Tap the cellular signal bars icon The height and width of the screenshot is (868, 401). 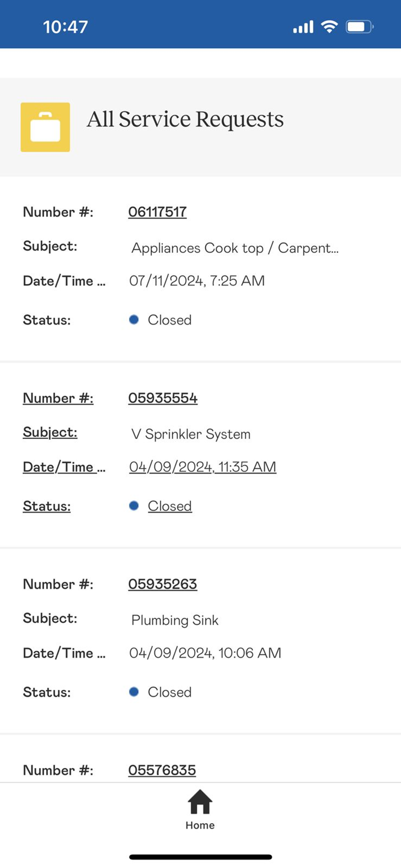[303, 27]
